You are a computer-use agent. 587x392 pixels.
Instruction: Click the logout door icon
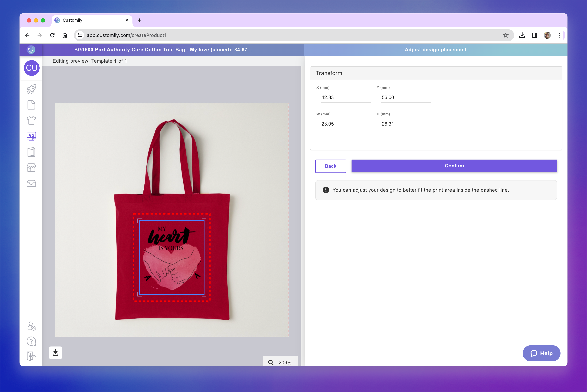coord(31,356)
